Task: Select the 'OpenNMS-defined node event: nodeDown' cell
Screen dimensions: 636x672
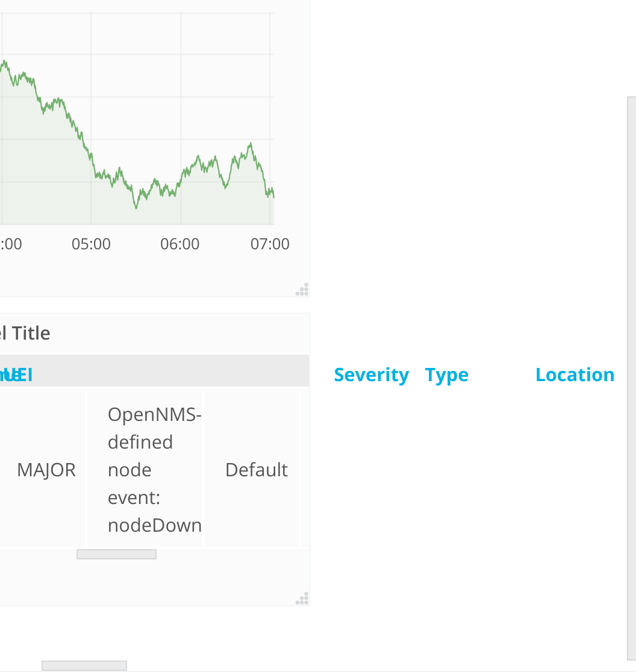Action: 145,470
